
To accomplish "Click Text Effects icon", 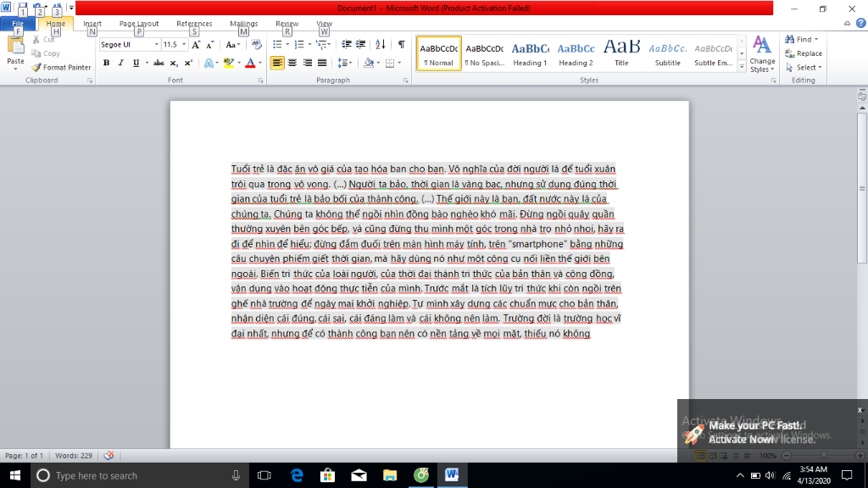I will click(x=209, y=63).
